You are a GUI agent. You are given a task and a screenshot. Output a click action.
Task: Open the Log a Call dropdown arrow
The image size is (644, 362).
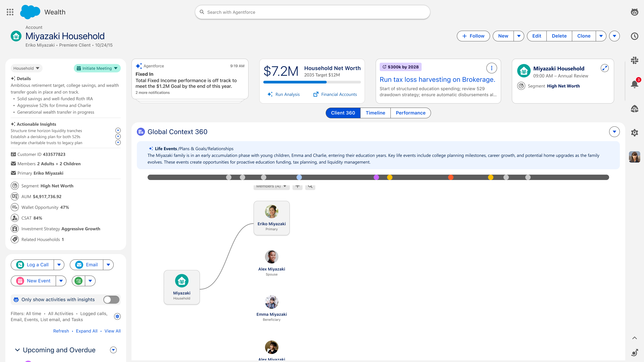coord(59,265)
